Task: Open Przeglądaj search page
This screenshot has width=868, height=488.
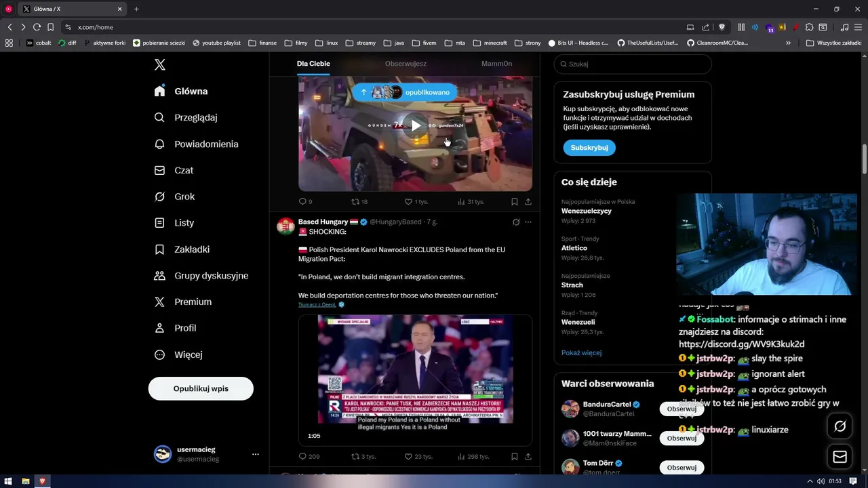Action: coord(186,117)
